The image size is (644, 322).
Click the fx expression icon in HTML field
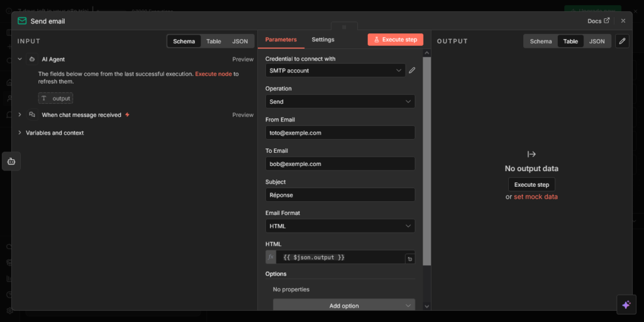pyautogui.click(x=270, y=257)
